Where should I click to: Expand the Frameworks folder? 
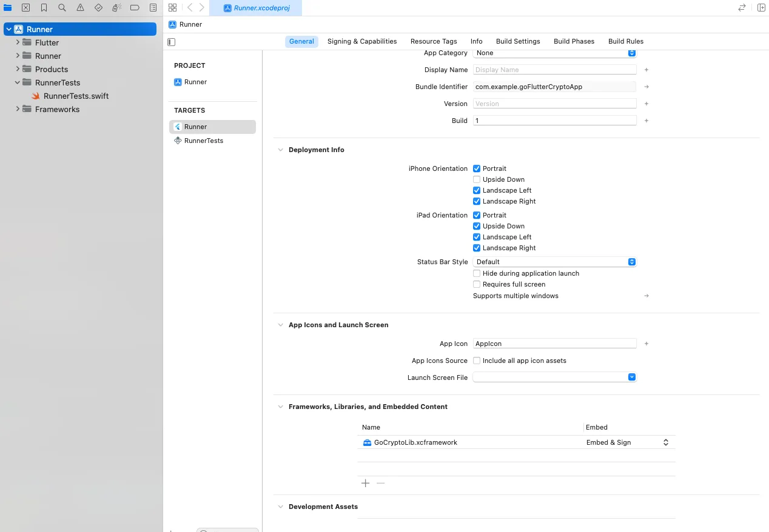point(18,109)
